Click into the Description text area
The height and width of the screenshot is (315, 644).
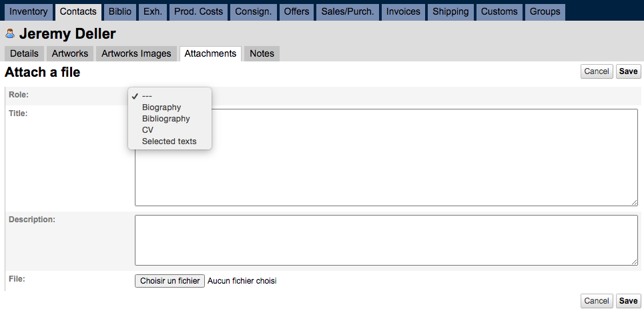click(x=386, y=240)
